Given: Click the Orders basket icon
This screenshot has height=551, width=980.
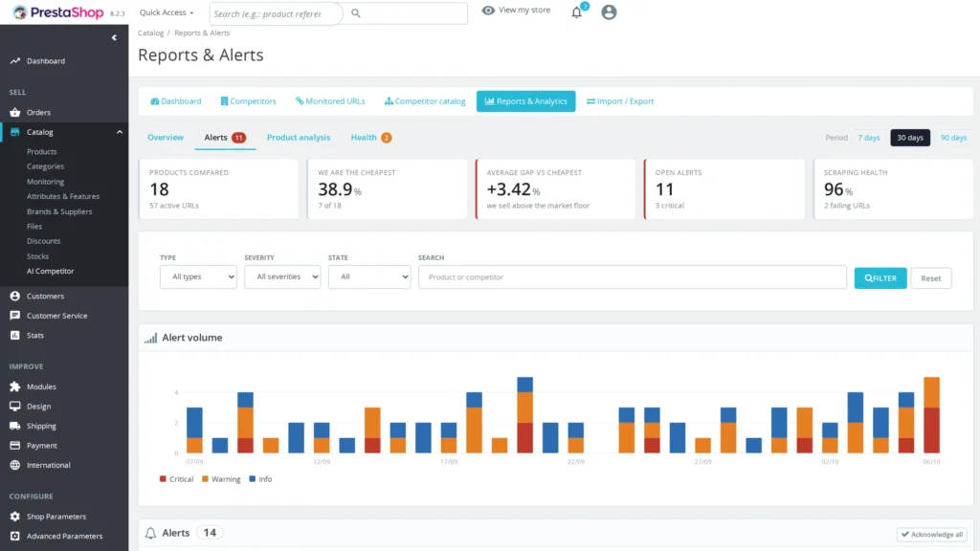Looking at the screenshot, I should coord(15,113).
